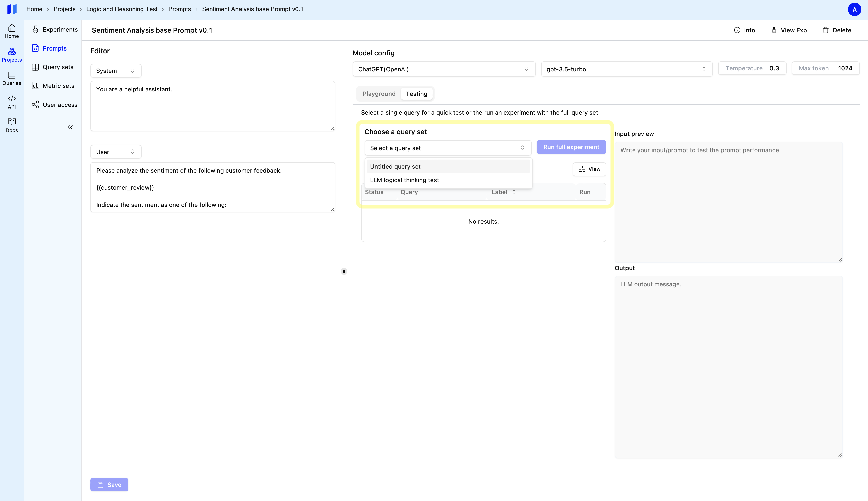
Task: Delete prompt via trash icon
Action: (837, 30)
